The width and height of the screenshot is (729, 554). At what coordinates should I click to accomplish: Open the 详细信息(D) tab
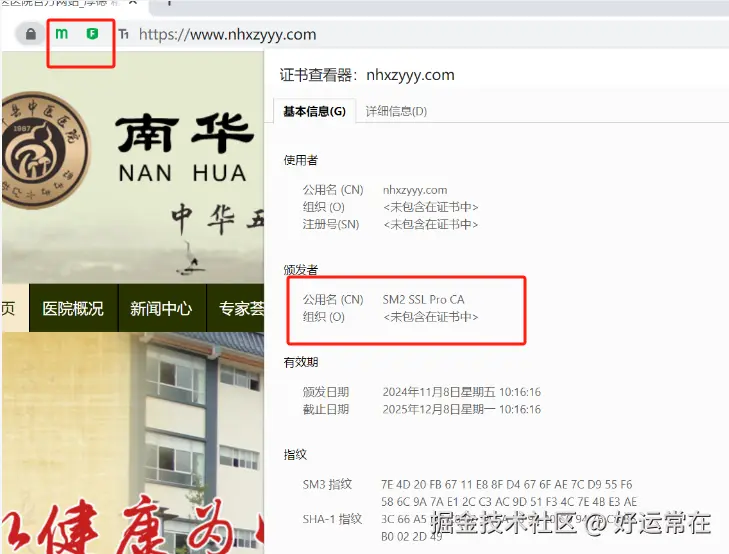(396, 112)
